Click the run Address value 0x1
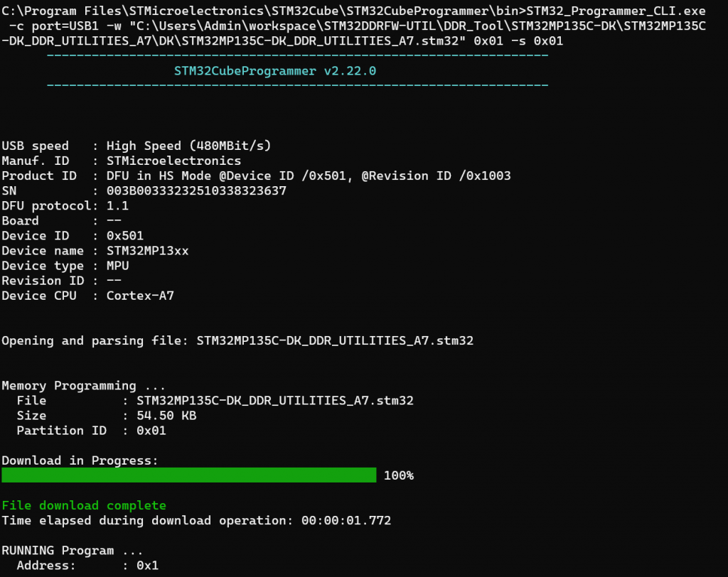The image size is (728, 577). click(147, 565)
